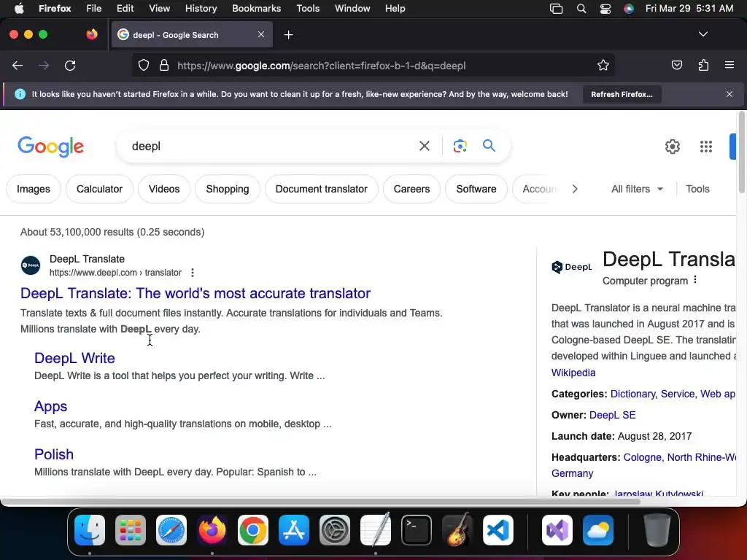Open the search Tools option
The image size is (747, 560).
(x=697, y=189)
